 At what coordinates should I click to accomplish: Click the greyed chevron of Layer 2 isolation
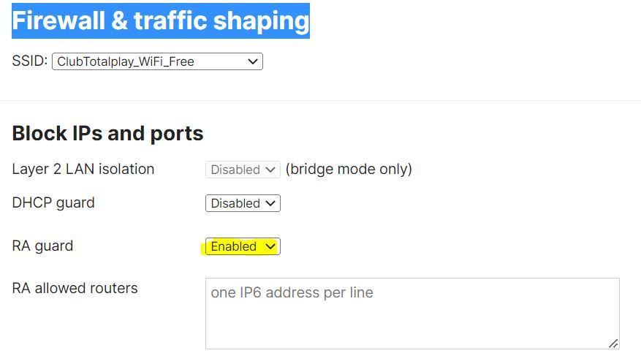click(x=270, y=170)
